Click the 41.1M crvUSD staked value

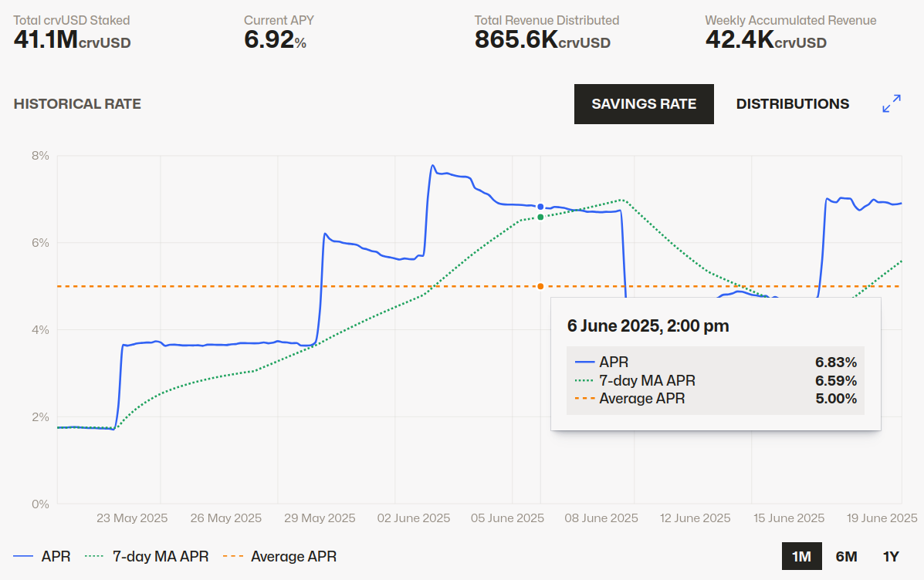pos(72,40)
